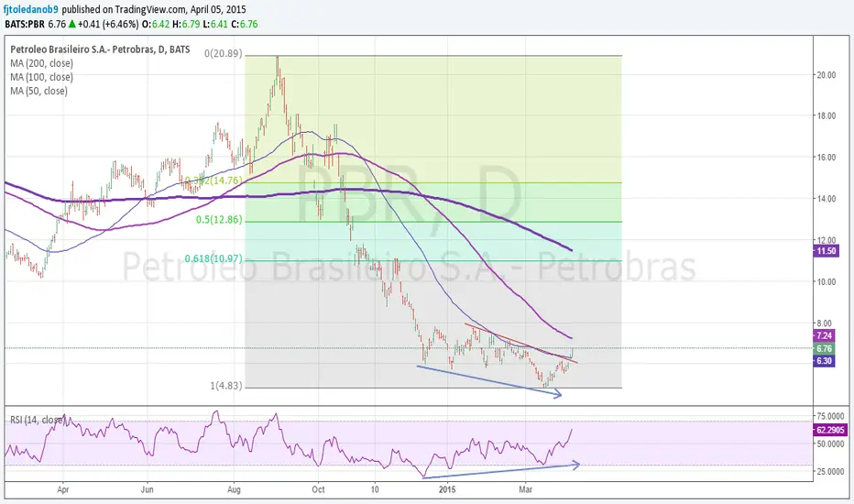Click the 1(4.83) Fibonacci level label

226,386
